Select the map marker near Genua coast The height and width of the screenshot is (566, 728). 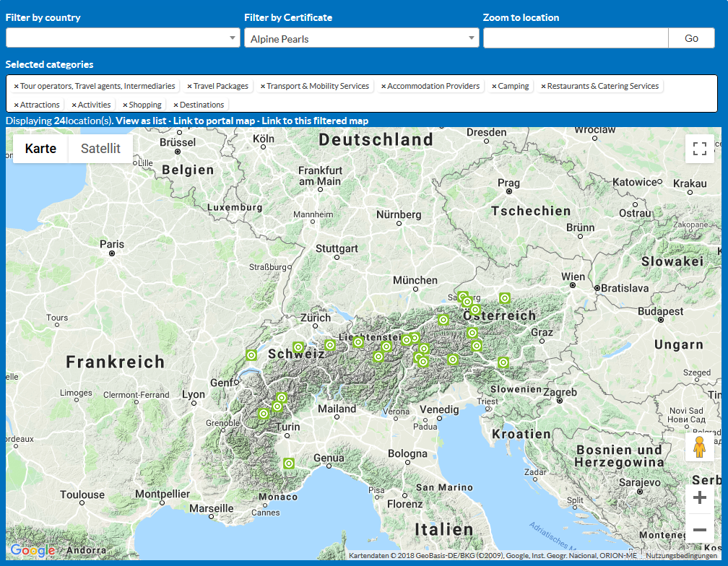[289, 463]
